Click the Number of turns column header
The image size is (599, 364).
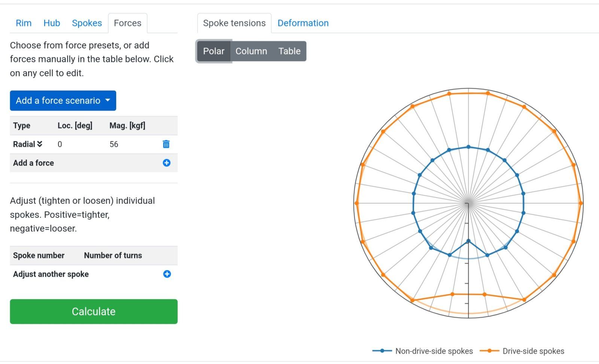point(113,256)
